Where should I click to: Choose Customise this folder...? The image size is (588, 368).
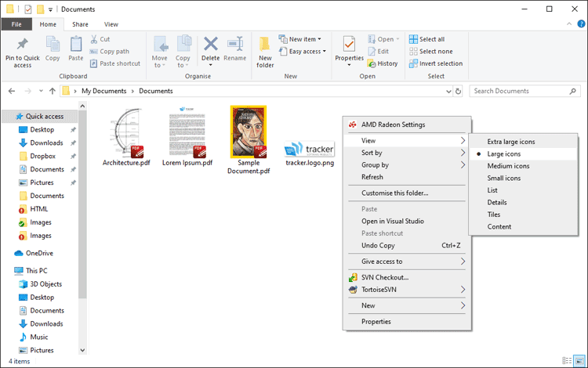click(x=407, y=193)
